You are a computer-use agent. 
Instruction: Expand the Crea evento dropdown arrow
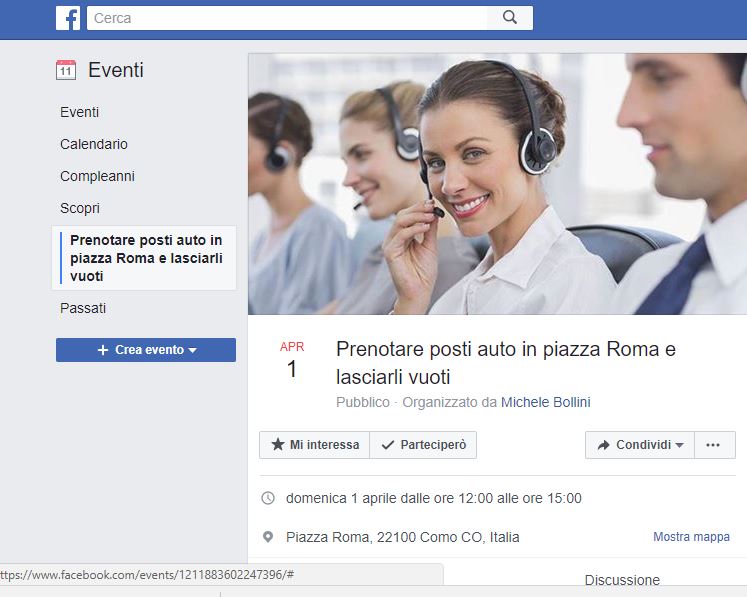point(192,350)
